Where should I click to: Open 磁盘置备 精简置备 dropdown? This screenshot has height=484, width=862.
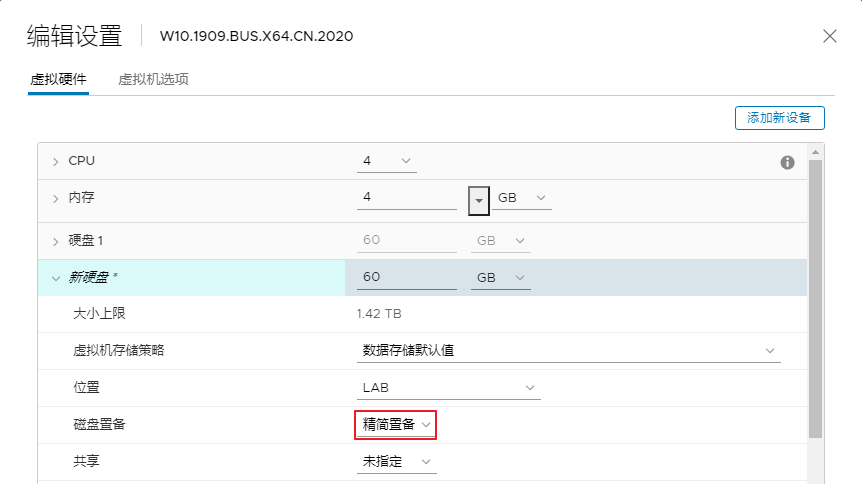point(396,425)
